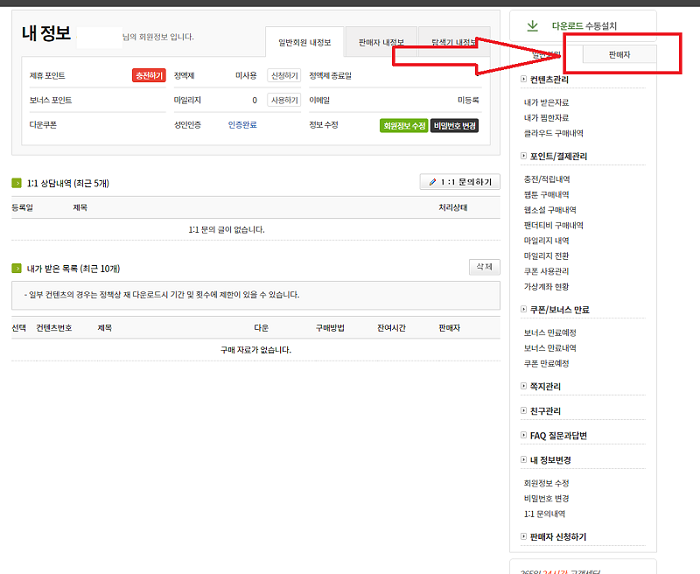
Task: Click the green bullet beside 내가 받은 목록
Action: click(x=16, y=269)
